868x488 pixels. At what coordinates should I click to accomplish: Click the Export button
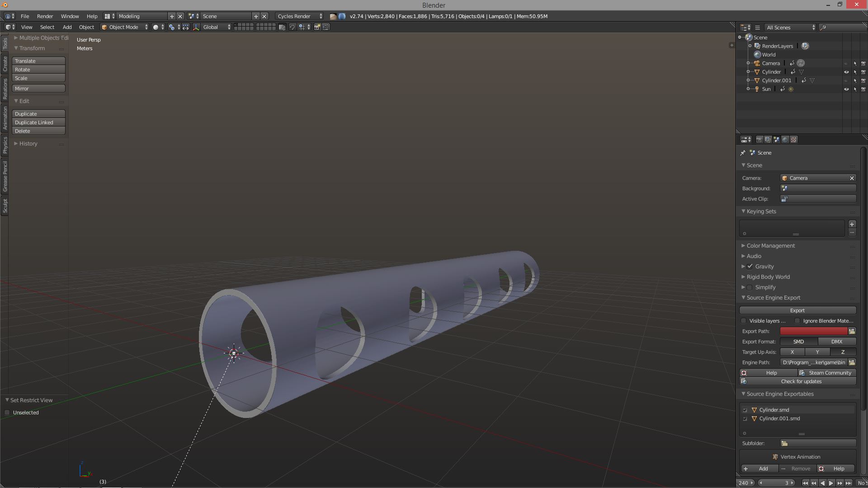(797, 310)
